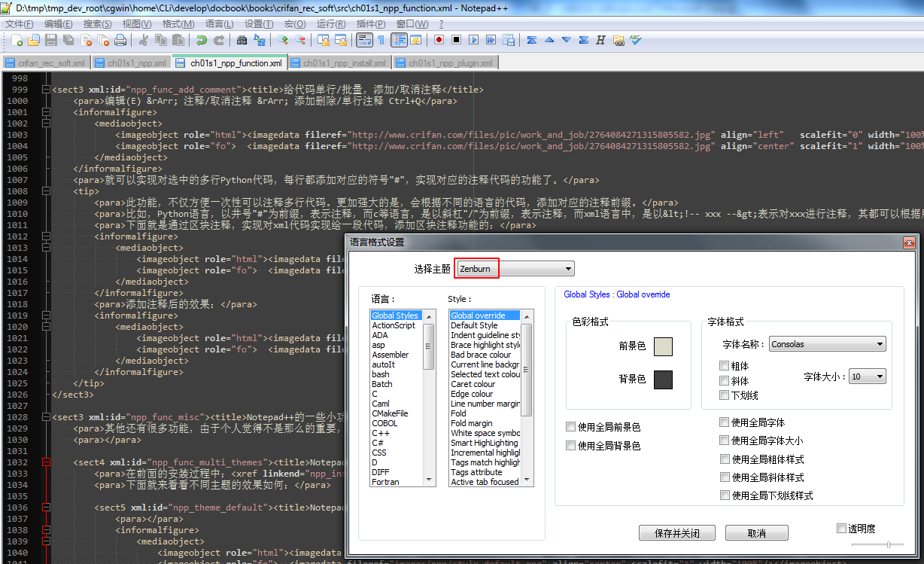Check 使用全局字体 option
Image resolution: width=924 pixels, height=564 pixels.
pos(724,422)
